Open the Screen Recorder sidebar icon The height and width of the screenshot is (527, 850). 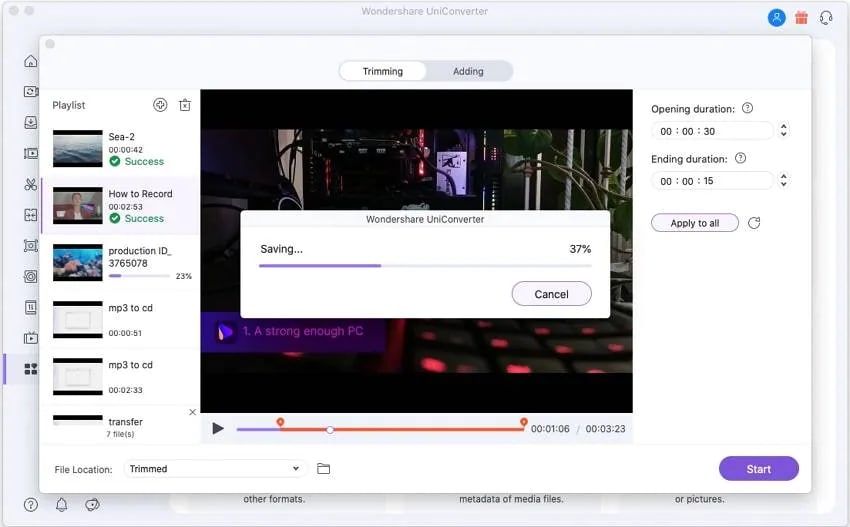(31, 246)
